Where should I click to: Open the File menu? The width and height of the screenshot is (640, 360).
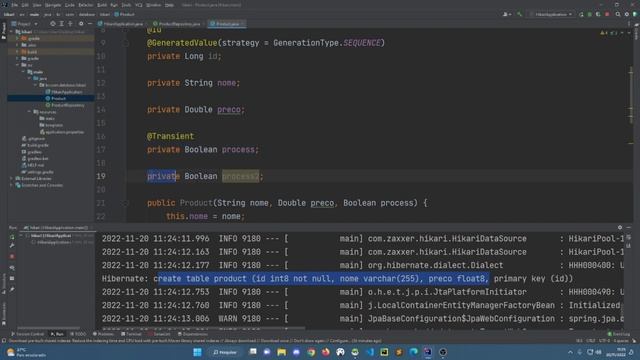[15, 5]
